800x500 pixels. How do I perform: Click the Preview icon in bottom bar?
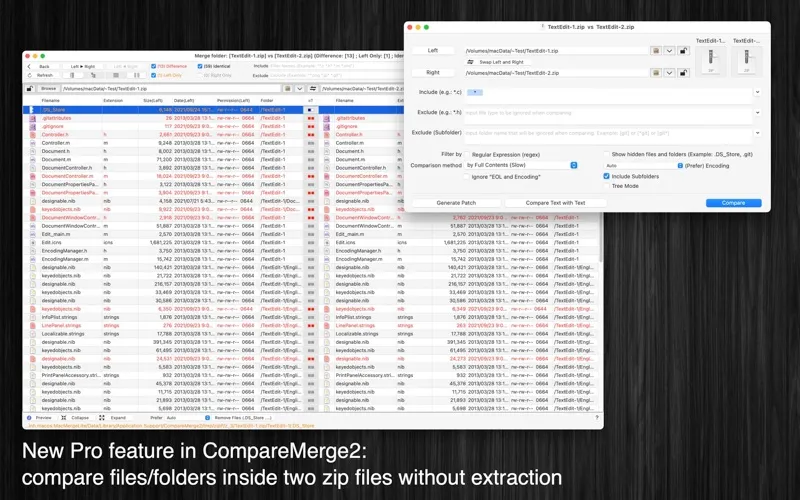(x=29, y=417)
